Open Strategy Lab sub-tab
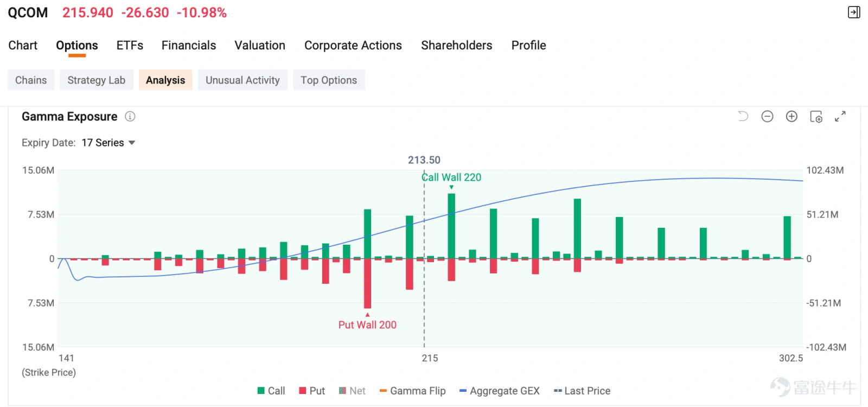The height and width of the screenshot is (407, 868). click(97, 80)
